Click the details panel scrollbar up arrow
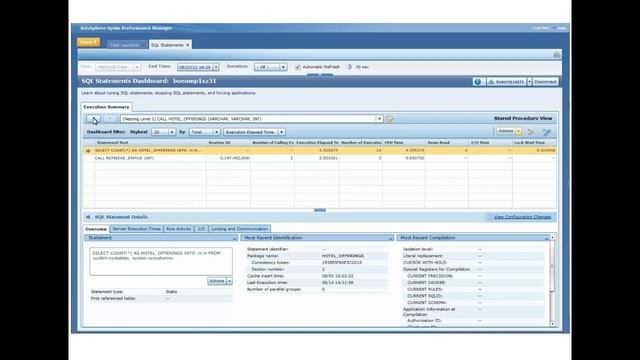The width and height of the screenshot is (640, 360). point(553,237)
